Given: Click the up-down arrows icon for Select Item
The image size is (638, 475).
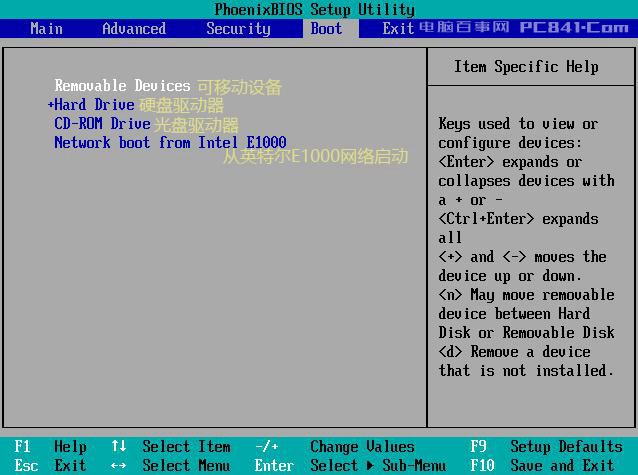Looking at the screenshot, I should pyautogui.click(x=119, y=447).
